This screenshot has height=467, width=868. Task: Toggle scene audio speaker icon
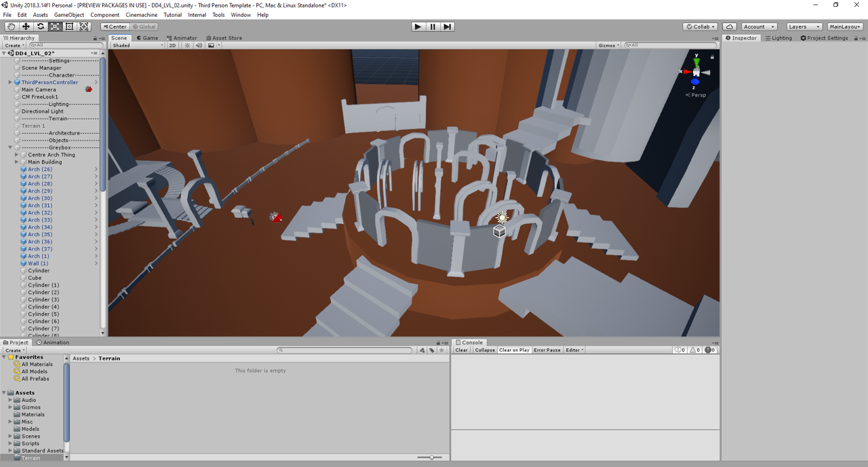point(199,45)
